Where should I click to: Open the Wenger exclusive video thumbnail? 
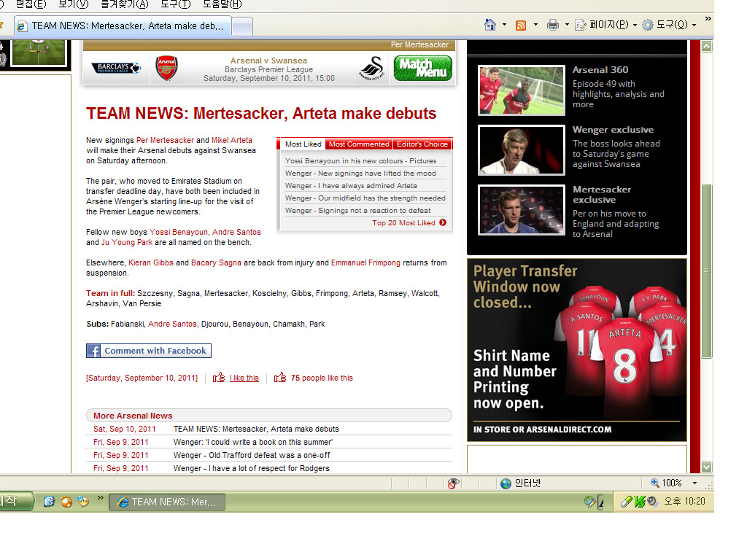pos(522,150)
